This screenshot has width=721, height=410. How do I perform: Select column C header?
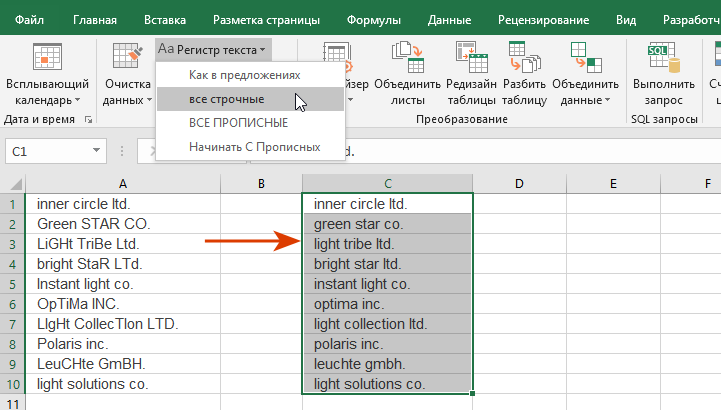pos(388,184)
